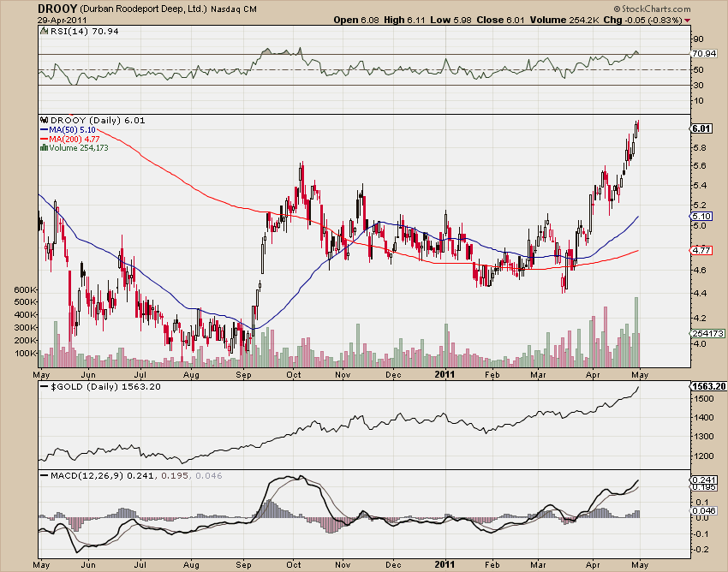Click the 6.01 last-price flag on the price axis

[x=701, y=128]
